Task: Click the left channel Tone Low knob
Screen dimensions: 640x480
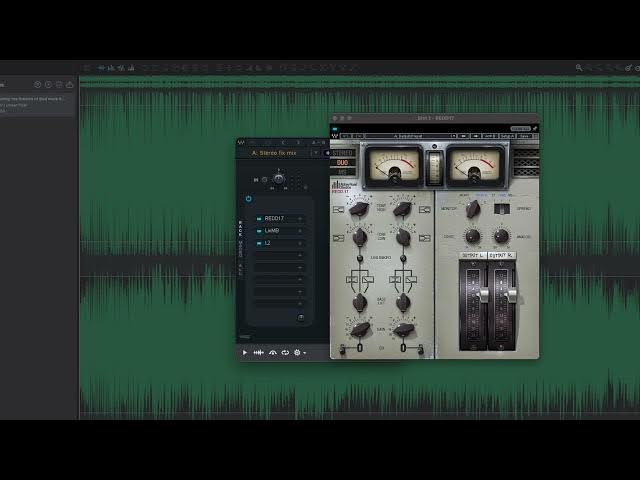Action: click(x=360, y=237)
